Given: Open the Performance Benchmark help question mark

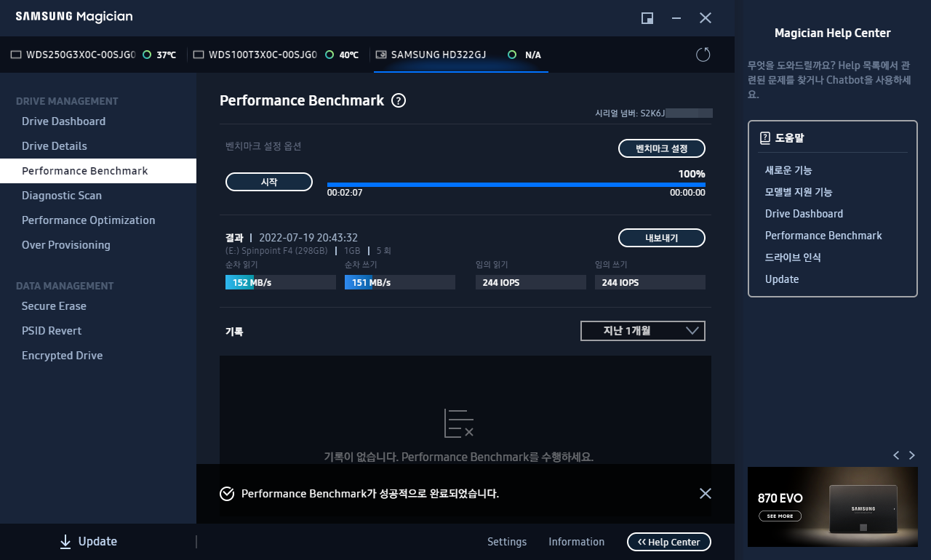Looking at the screenshot, I should click(399, 101).
